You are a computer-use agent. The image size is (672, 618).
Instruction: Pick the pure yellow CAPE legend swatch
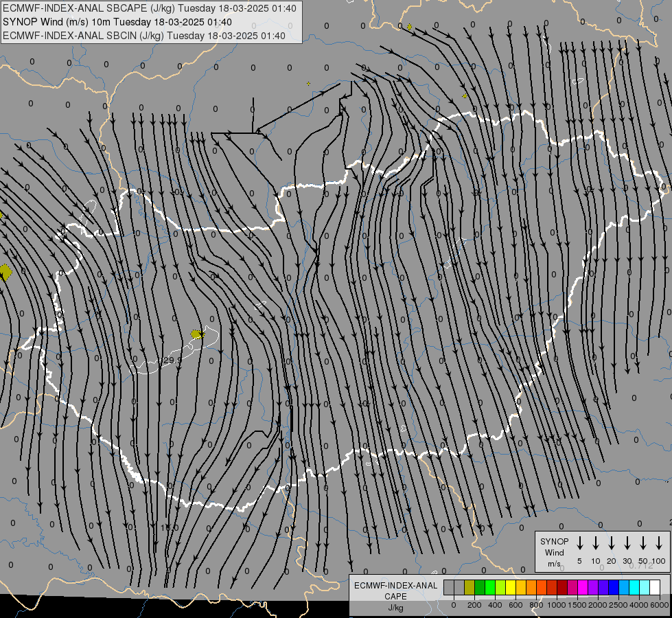(511, 587)
